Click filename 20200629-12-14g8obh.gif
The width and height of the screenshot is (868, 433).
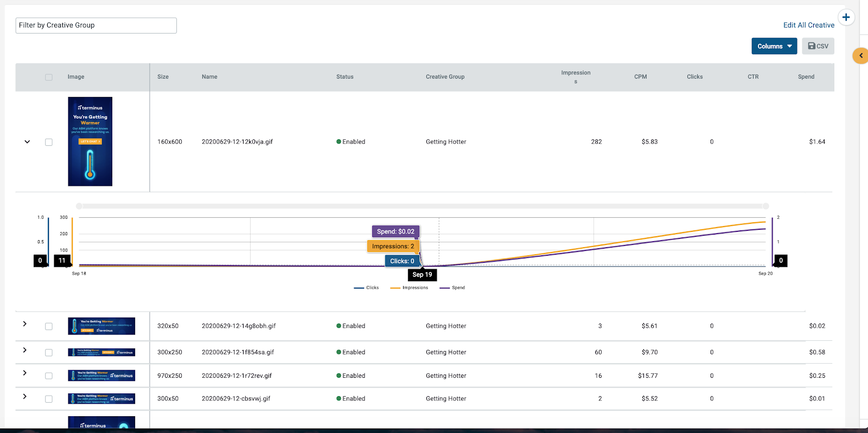click(x=239, y=326)
